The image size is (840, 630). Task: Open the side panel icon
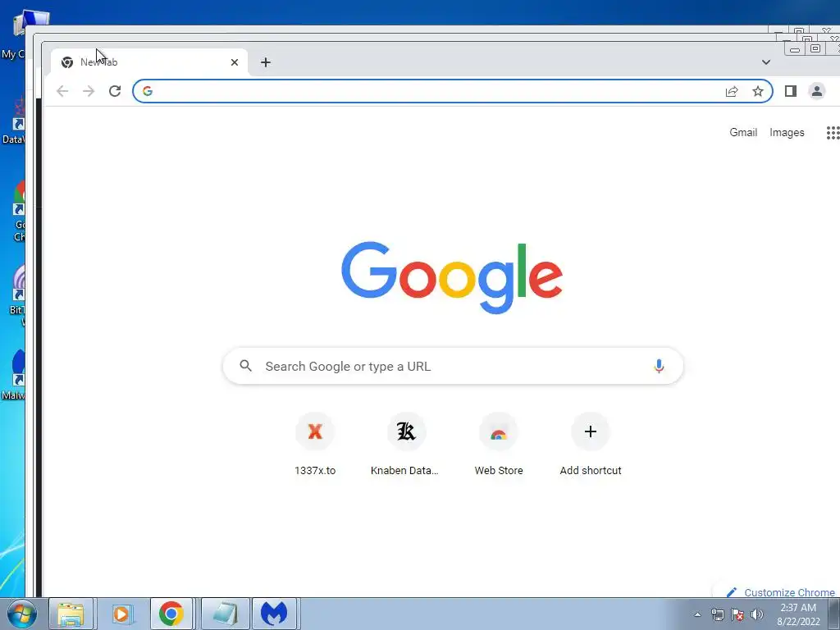tap(791, 91)
